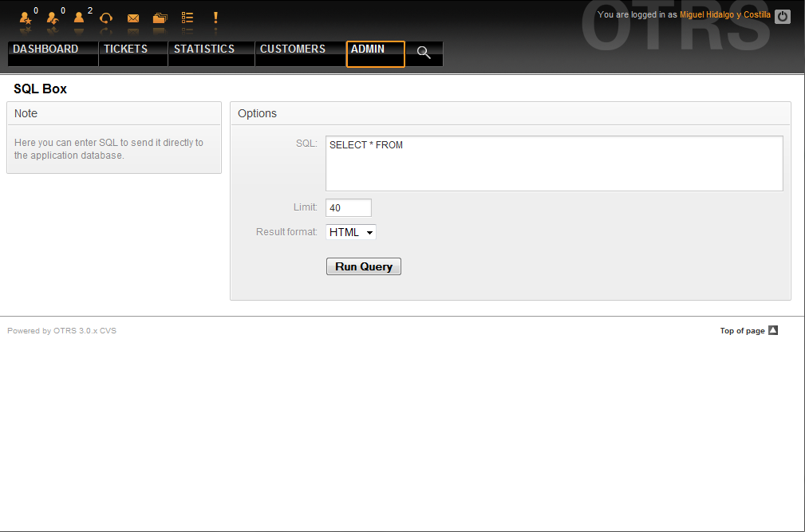
Task: Expand the Result format HTML dropdown
Action: pyautogui.click(x=351, y=232)
